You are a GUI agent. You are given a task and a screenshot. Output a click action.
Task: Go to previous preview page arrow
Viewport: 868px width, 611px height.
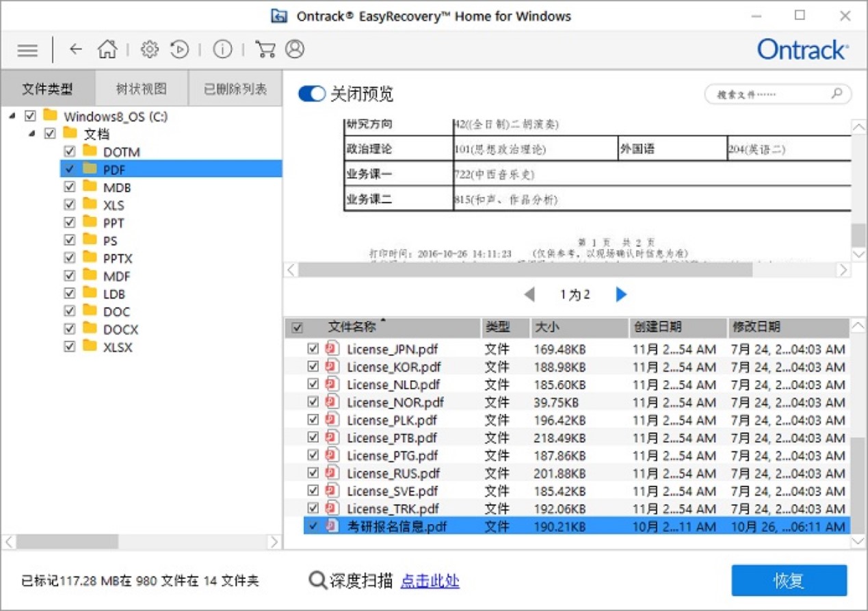click(529, 295)
